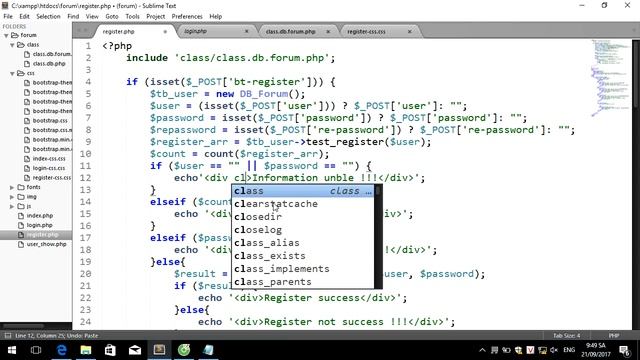Click Sublime Text taskbar icon
The width and height of the screenshot is (640, 360).
[159, 350]
